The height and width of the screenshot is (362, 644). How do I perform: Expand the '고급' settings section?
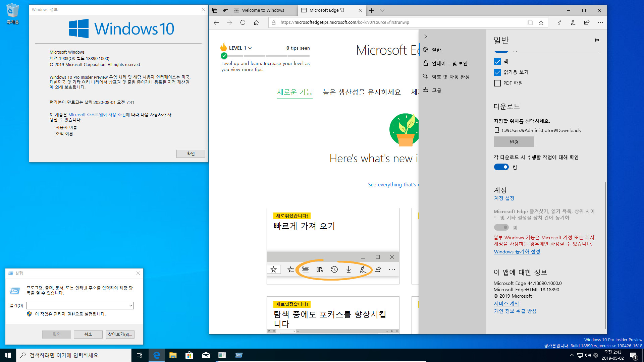(x=437, y=90)
